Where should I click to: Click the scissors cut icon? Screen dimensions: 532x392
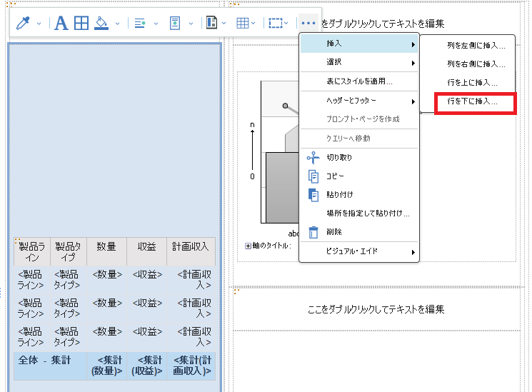pyautogui.click(x=313, y=158)
